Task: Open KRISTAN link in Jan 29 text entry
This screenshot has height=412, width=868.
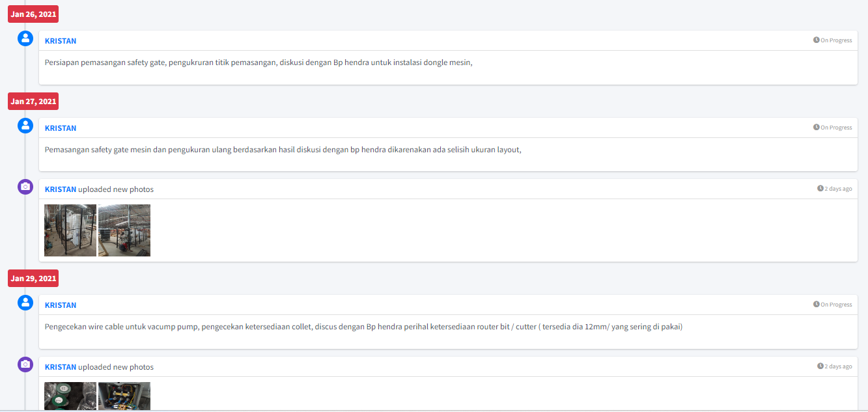Action: [61, 305]
